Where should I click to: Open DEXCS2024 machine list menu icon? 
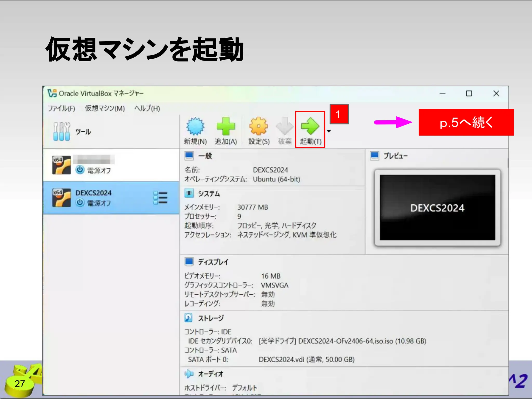tap(160, 198)
